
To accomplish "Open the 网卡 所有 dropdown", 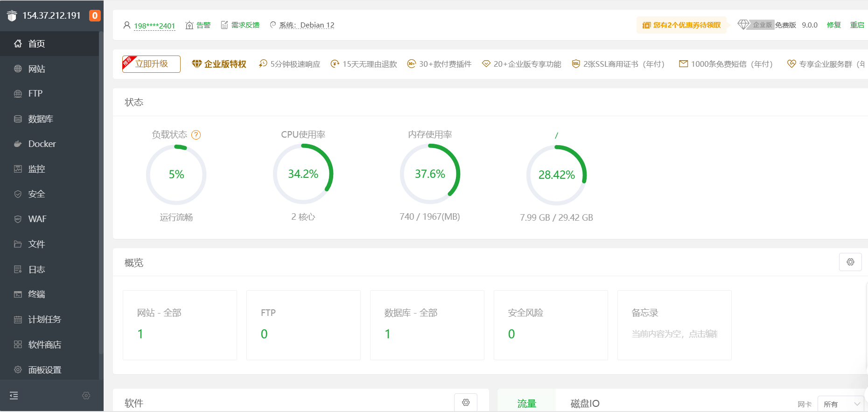I will click(x=841, y=404).
